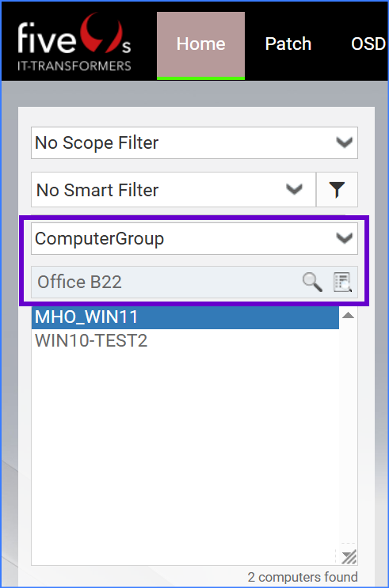Click the list resize grip handle
Image resolution: width=389 pixels, height=588 pixels.
point(349,557)
